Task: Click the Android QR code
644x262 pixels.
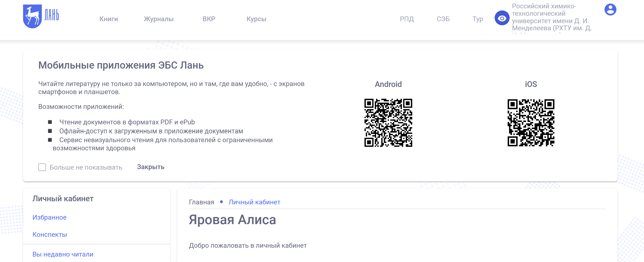Action: pyautogui.click(x=388, y=123)
